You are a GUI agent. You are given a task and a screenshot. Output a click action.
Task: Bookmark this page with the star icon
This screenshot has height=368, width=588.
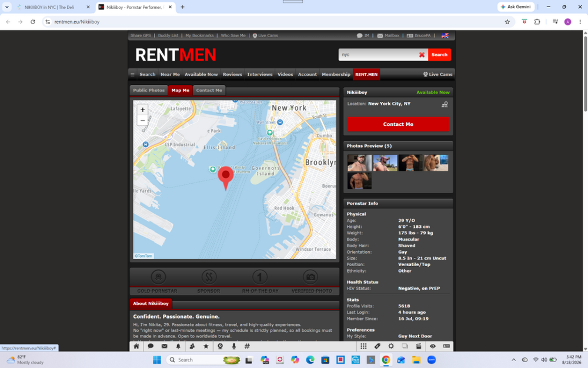[x=507, y=22]
